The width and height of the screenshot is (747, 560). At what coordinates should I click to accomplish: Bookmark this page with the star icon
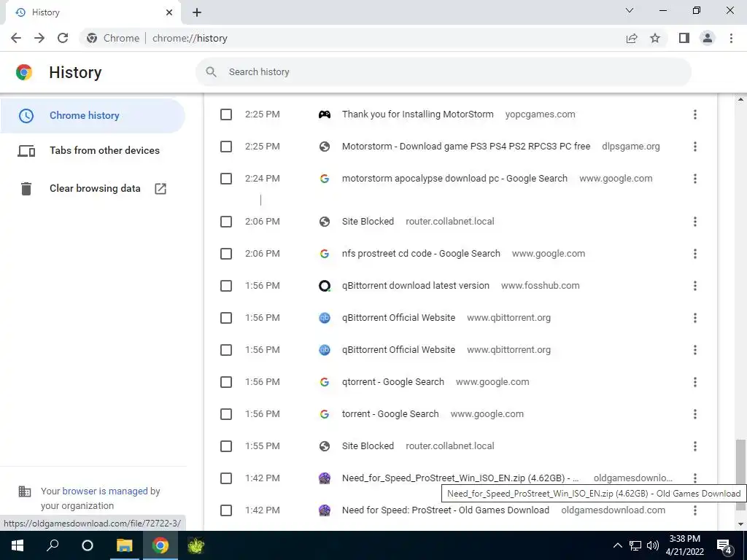655,38
